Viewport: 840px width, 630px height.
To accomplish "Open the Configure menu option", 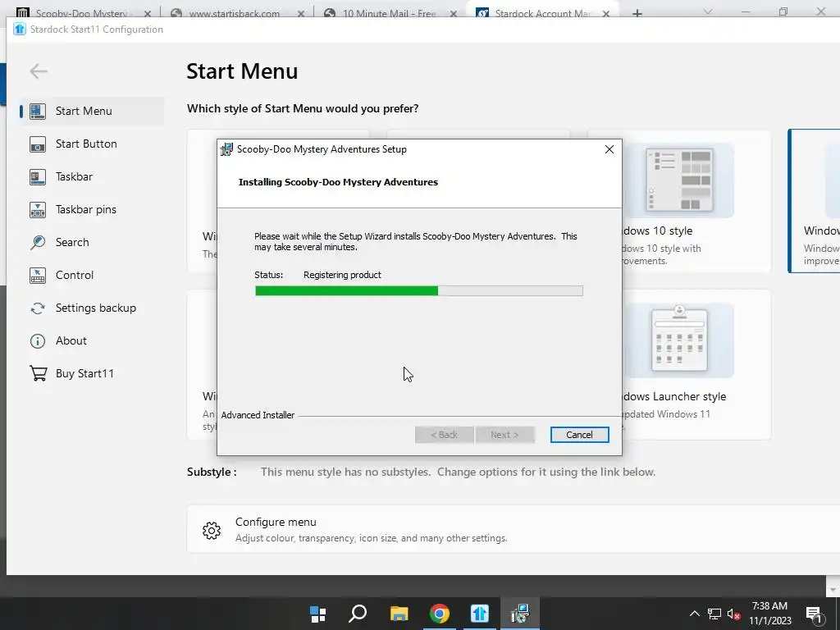I will (514, 529).
